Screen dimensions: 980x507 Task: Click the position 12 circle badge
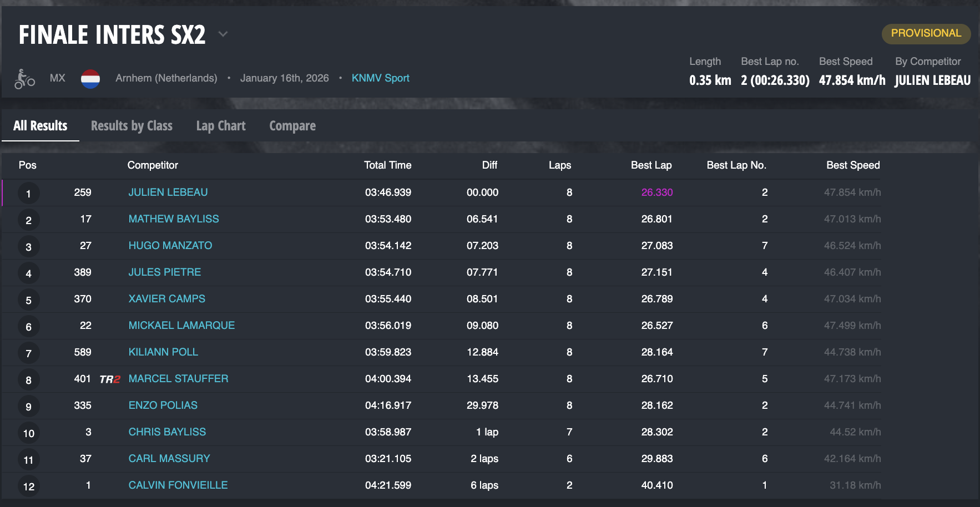28,486
